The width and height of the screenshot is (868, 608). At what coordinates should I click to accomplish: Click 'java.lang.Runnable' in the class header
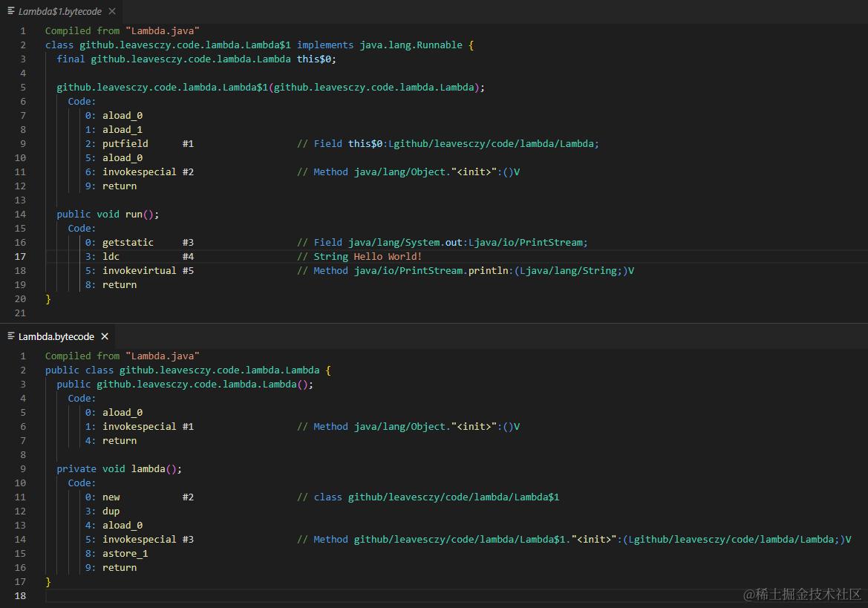411,45
